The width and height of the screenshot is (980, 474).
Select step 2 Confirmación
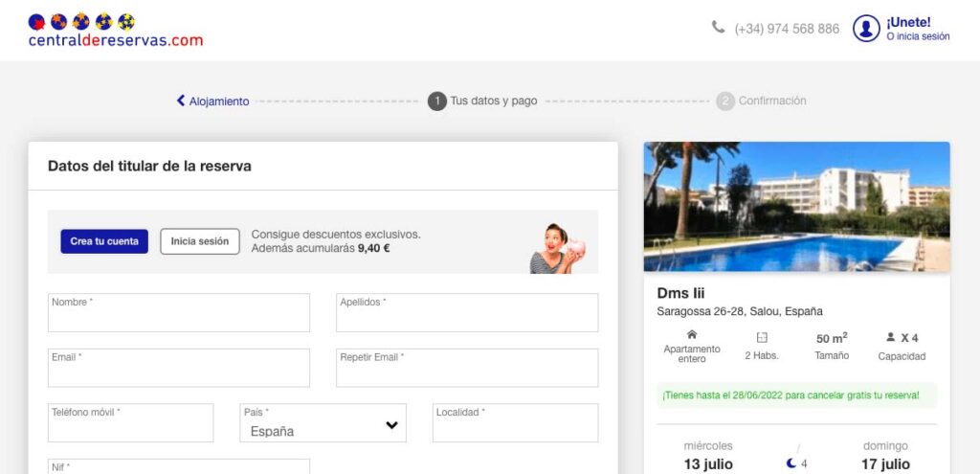coord(761,101)
